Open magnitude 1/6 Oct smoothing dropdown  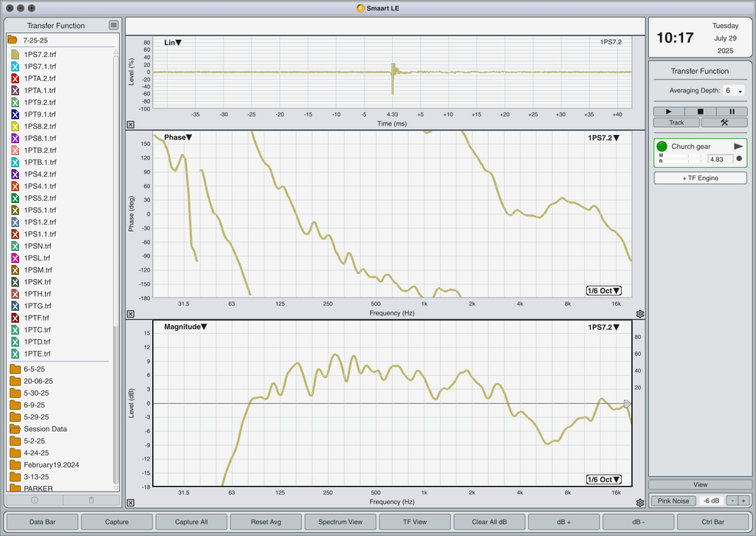click(604, 480)
